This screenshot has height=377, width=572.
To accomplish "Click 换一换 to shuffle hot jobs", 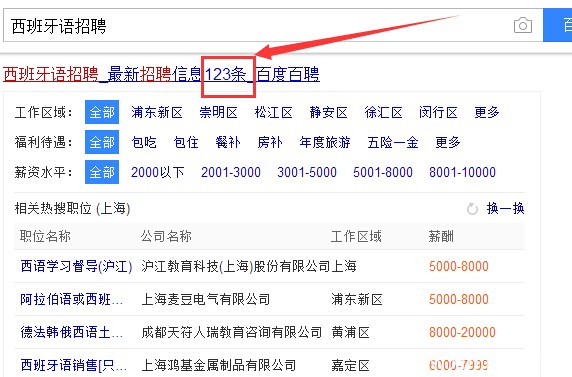I will 505,209.
